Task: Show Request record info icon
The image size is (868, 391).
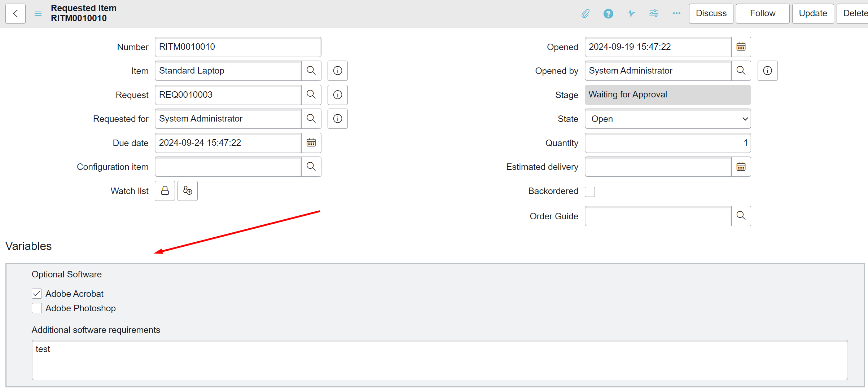Action: [x=337, y=95]
